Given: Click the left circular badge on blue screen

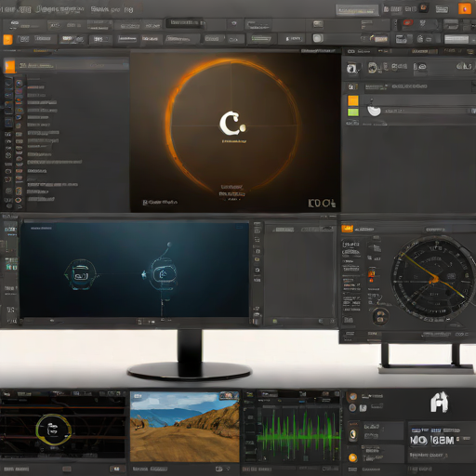Looking at the screenshot, I should click(x=80, y=274).
